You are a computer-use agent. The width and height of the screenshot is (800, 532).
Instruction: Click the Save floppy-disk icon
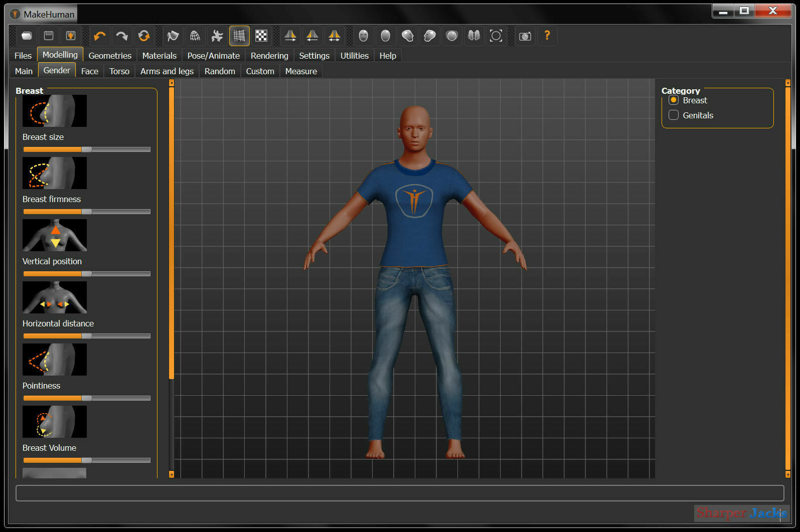click(49, 36)
